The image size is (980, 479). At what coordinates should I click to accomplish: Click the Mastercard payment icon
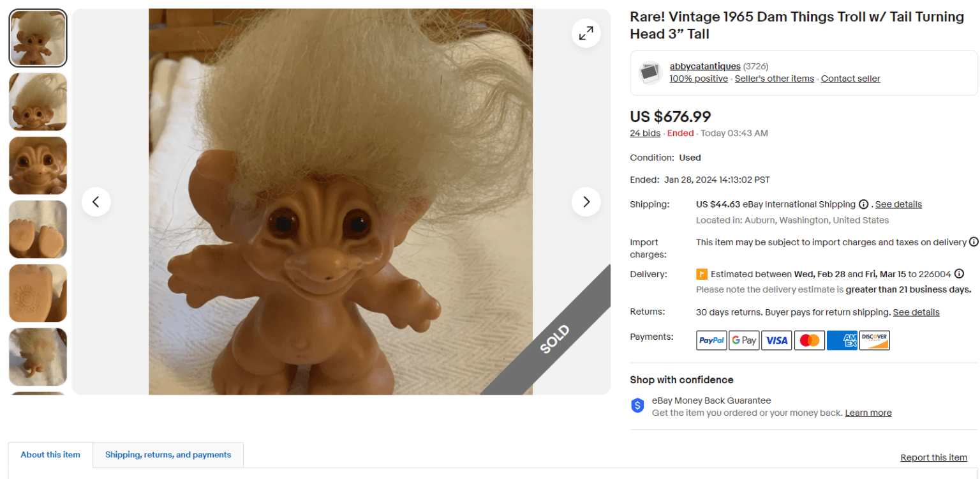(809, 340)
